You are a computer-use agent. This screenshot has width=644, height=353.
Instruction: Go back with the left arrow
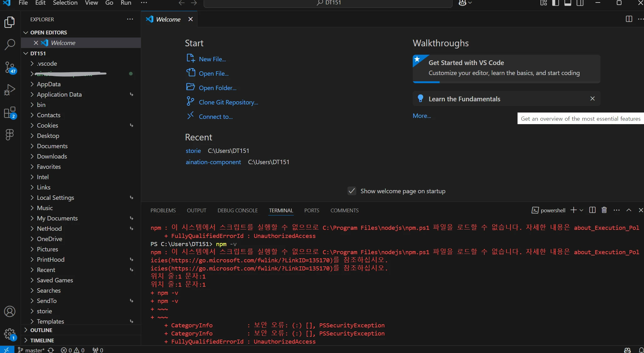point(181,3)
